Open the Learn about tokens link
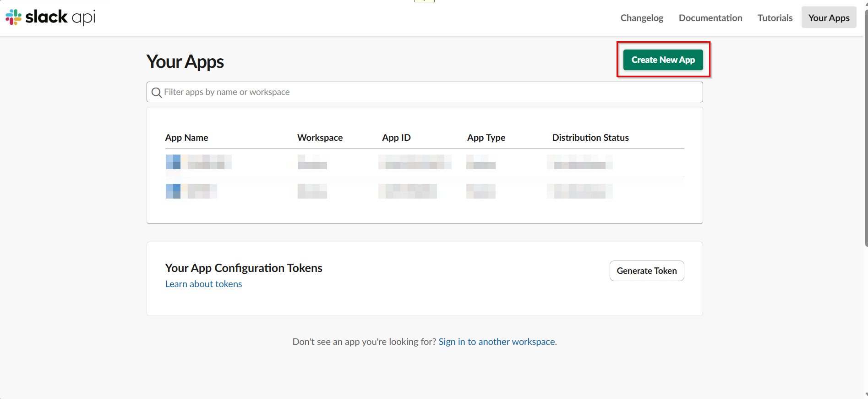Image resolution: width=868 pixels, height=399 pixels. click(x=203, y=284)
